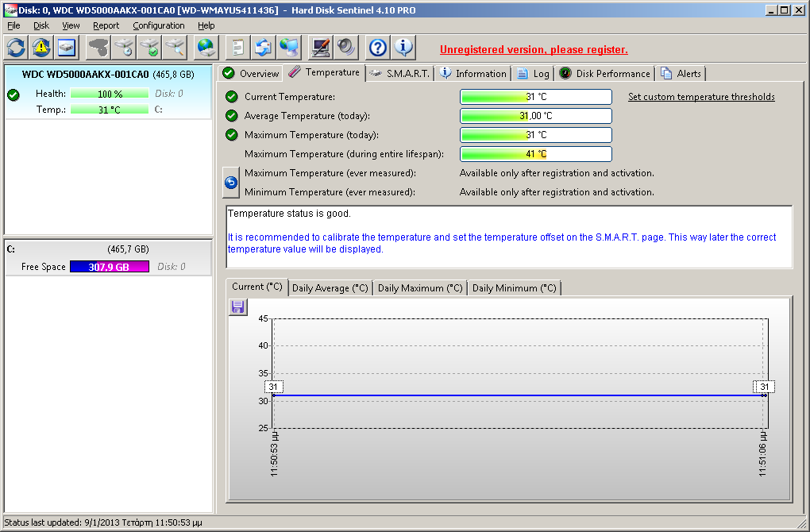Click the Health 100 % bar
This screenshot has height=532, width=810.
point(110,94)
